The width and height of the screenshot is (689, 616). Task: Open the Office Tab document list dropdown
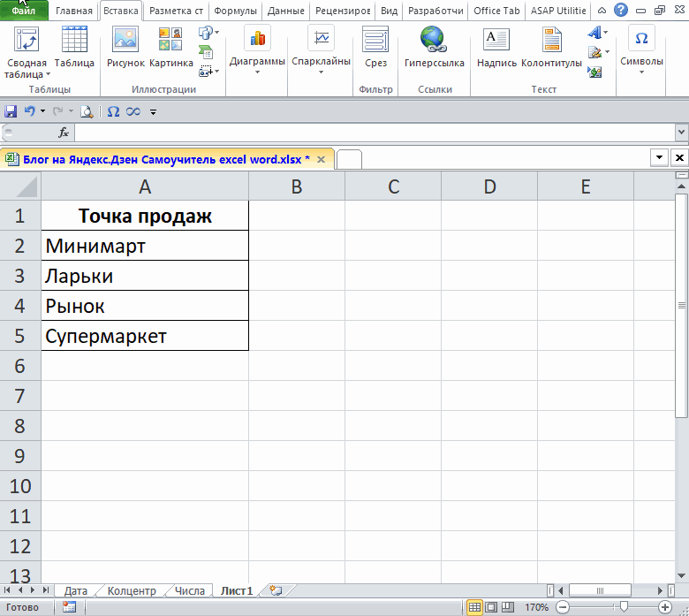pos(659,157)
